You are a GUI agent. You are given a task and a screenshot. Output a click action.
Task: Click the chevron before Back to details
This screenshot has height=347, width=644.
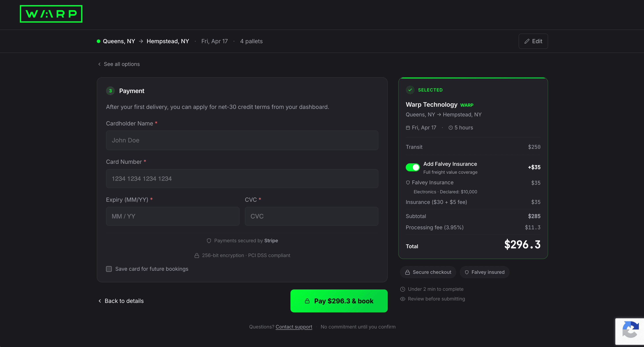[100, 301]
